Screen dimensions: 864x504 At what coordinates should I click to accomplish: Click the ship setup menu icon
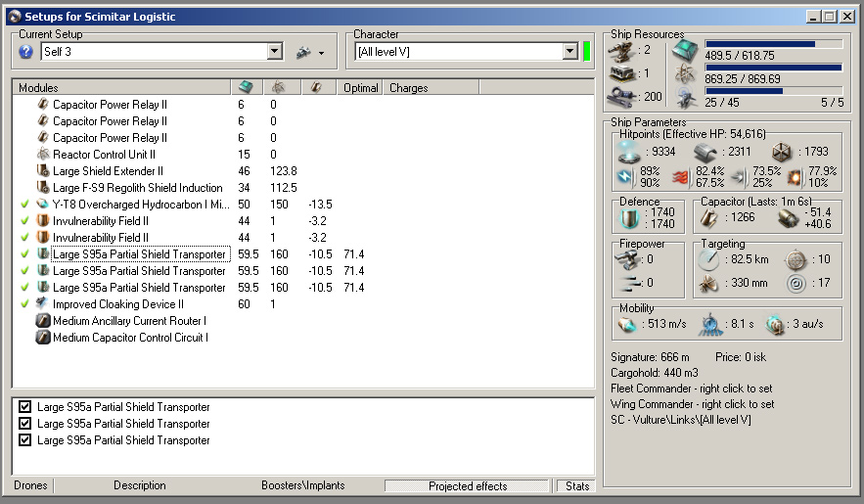pyautogui.click(x=303, y=52)
